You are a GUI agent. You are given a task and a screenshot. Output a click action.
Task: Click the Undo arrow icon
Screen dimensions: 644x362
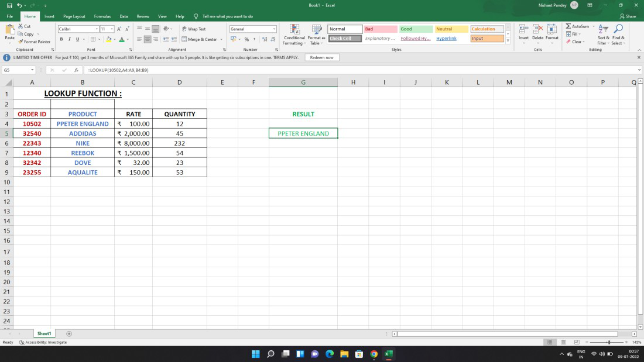click(19, 5)
